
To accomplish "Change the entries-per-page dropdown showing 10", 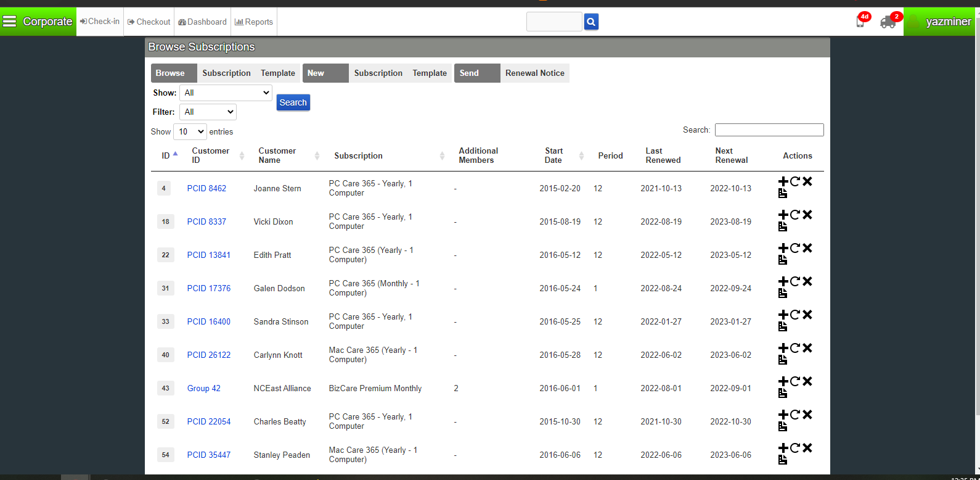I will tap(190, 131).
